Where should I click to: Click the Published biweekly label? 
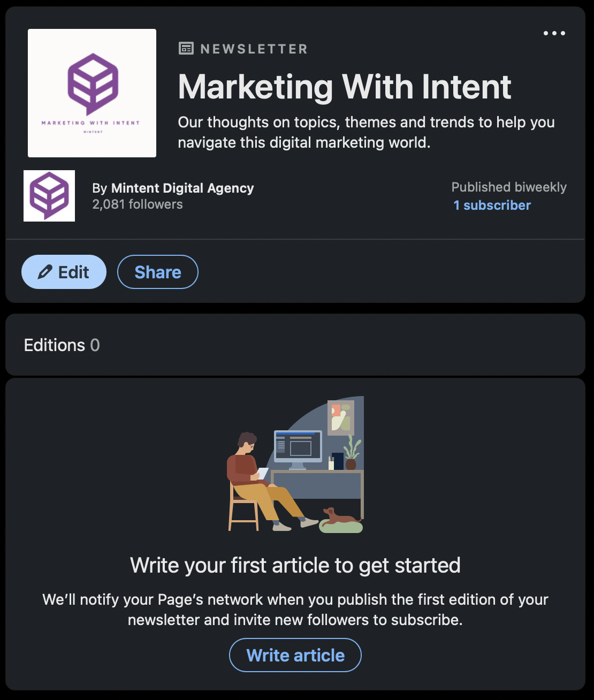click(x=509, y=187)
